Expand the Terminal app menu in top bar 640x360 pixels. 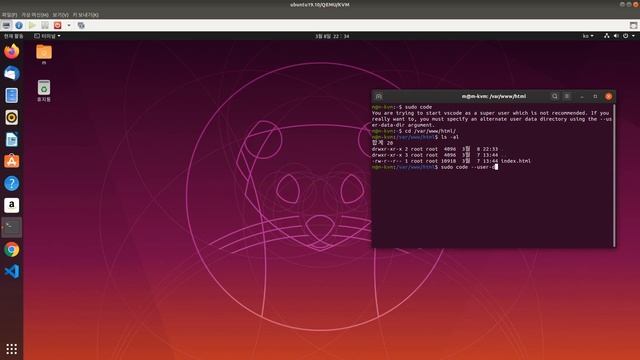coord(47,36)
